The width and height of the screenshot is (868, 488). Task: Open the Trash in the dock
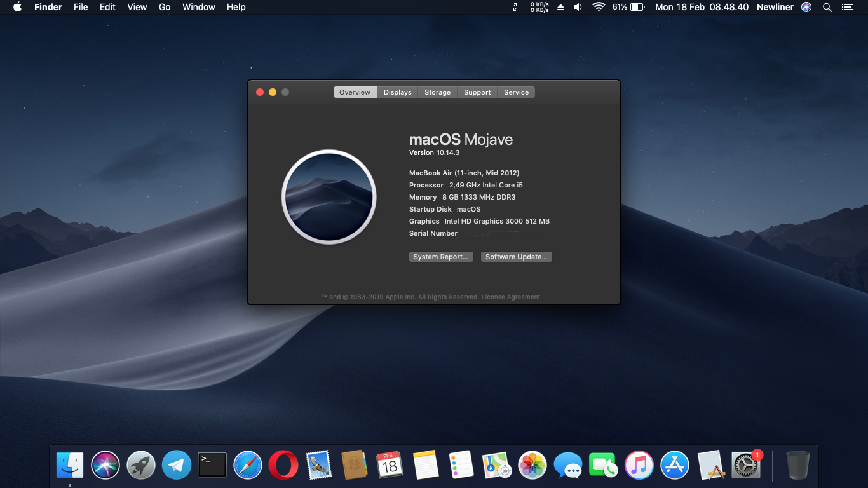[x=798, y=465]
